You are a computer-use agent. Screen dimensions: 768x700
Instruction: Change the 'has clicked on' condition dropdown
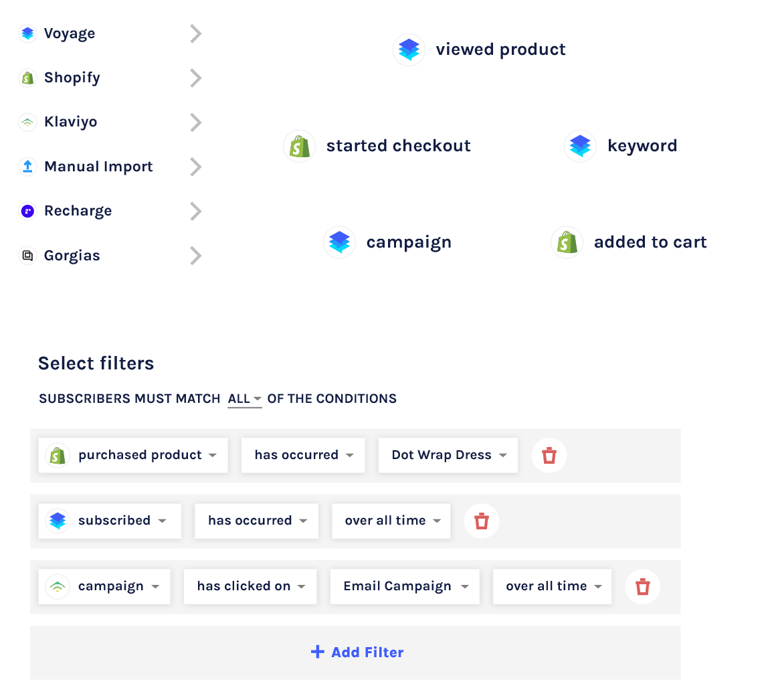click(x=250, y=586)
